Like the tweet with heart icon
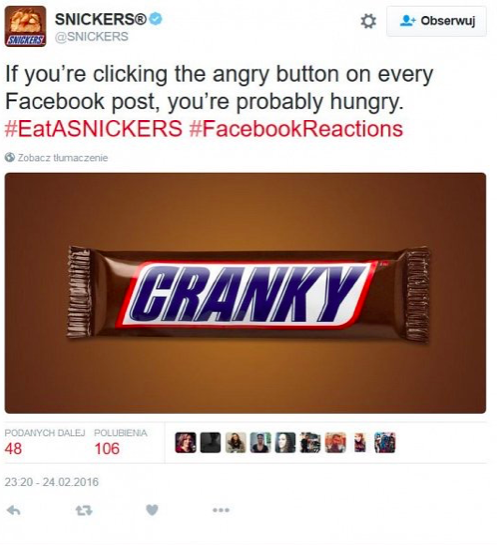497x545 pixels. coord(152,510)
